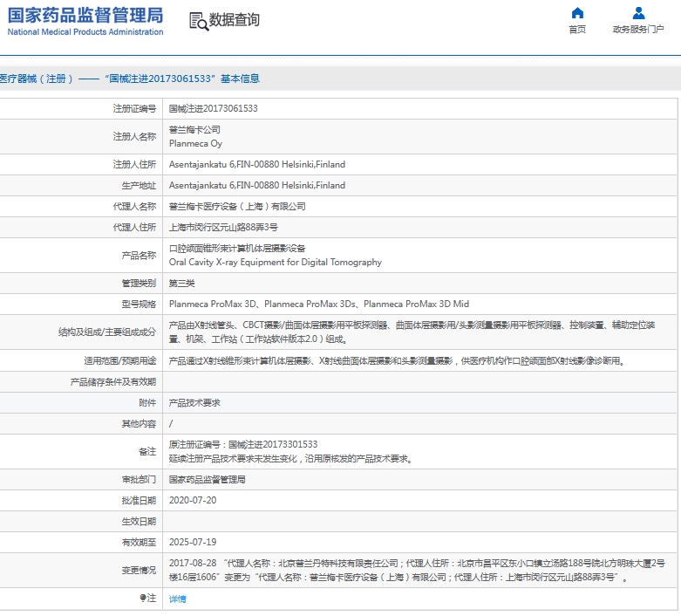
Task: Click the home icon above 首页
Action: point(577,13)
